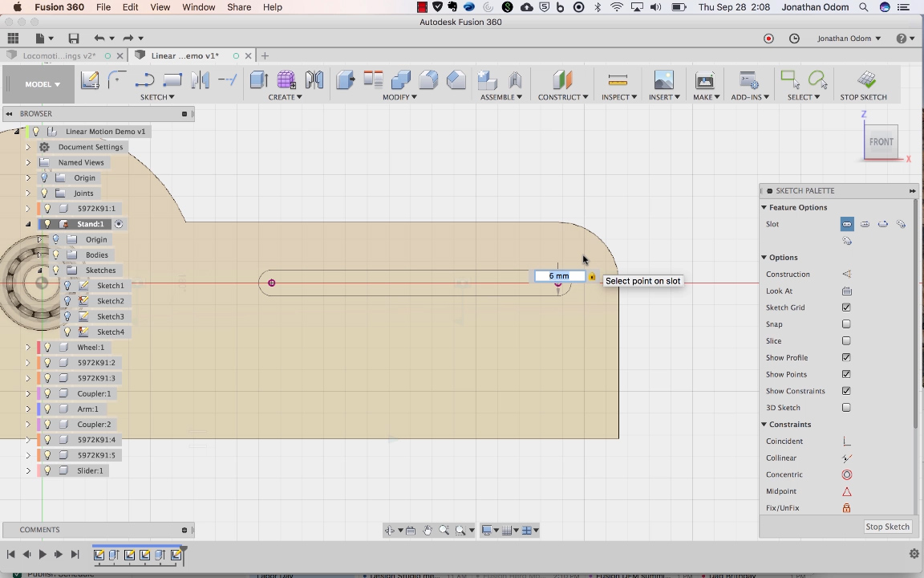Uncheck the Sketch Grid checkbox
Viewport: 924px width, 578px height.
(x=846, y=307)
